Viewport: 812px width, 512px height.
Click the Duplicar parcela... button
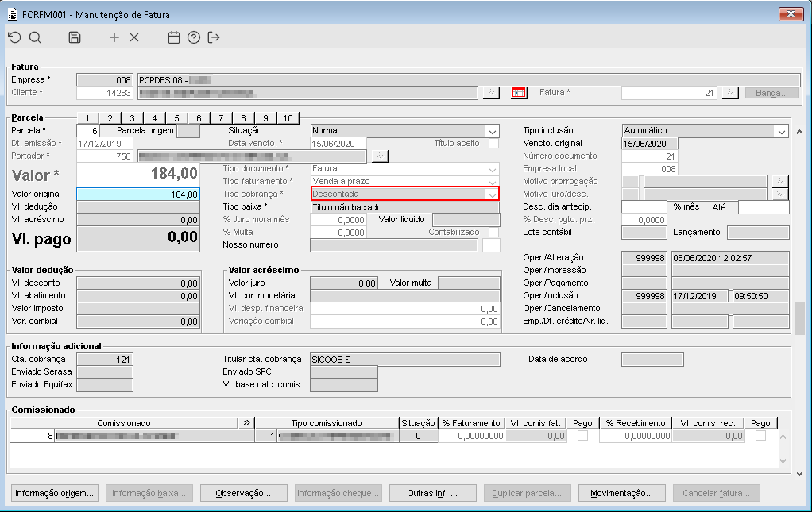click(528, 493)
